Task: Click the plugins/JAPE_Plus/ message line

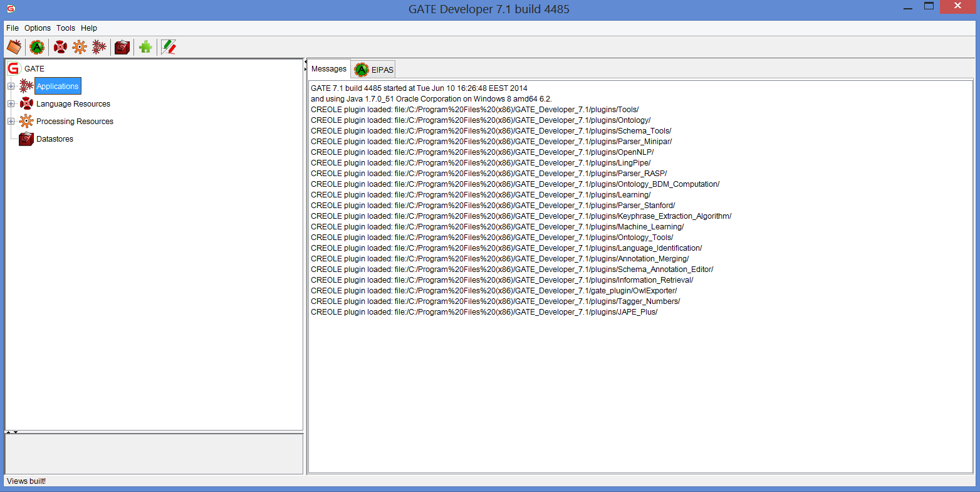Action: [x=484, y=312]
